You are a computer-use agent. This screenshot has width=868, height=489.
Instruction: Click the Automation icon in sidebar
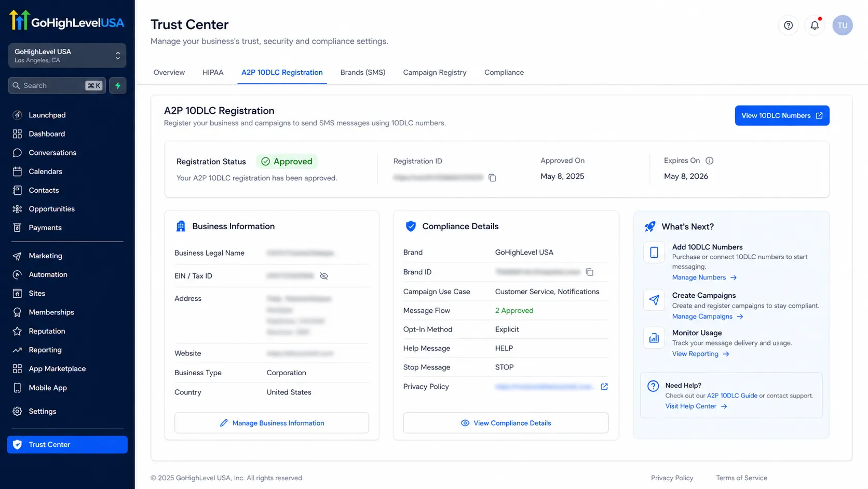pos(17,274)
